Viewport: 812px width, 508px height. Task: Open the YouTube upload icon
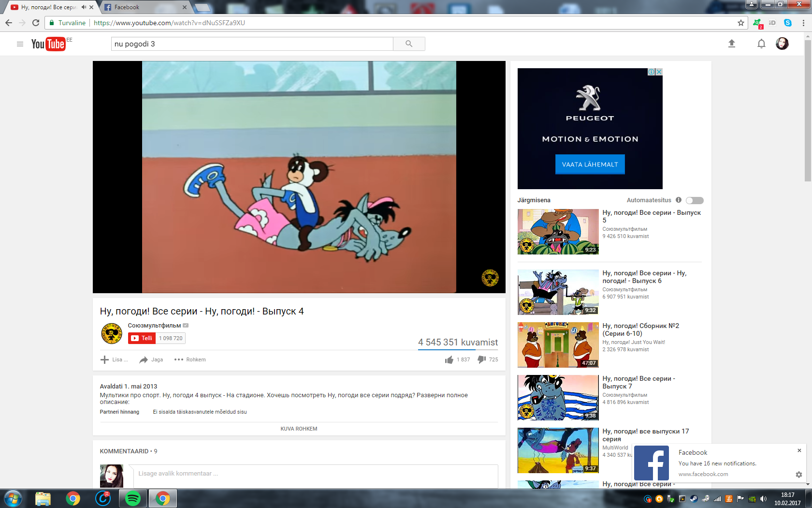tap(732, 44)
